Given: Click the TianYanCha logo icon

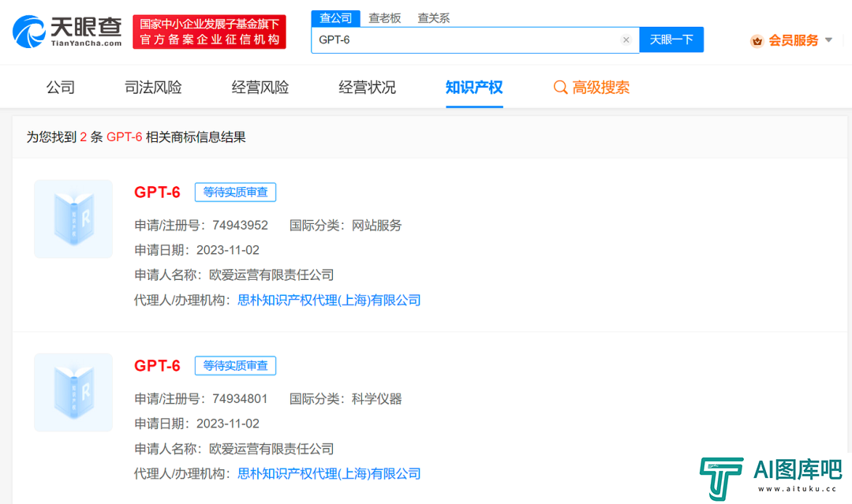Looking at the screenshot, I should 29,32.
